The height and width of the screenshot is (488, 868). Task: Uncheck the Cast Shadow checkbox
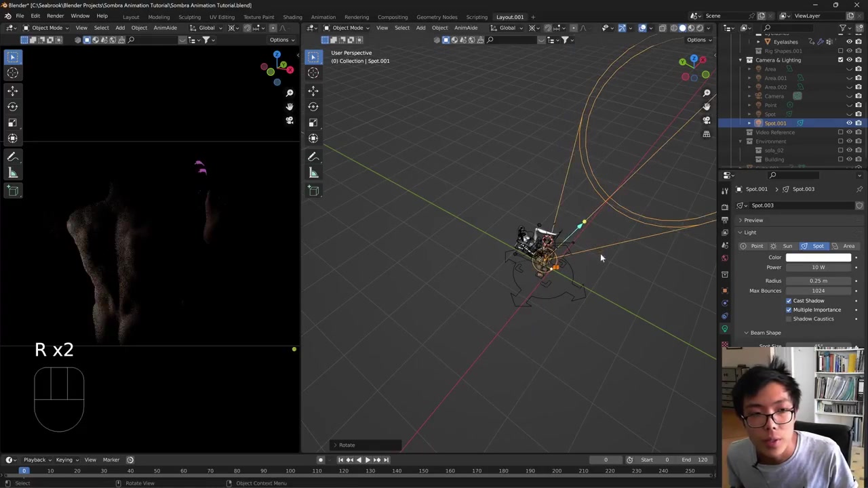pyautogui.click(x=789, y=300)
